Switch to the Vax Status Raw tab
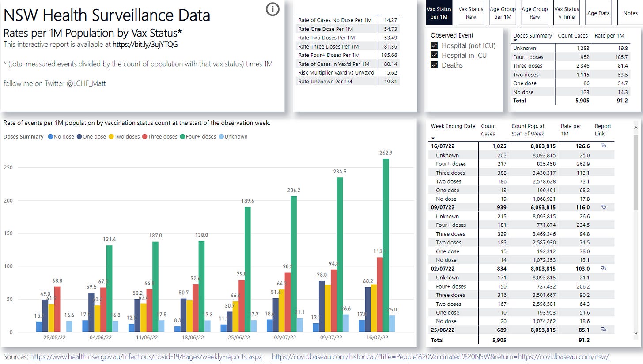Viewport: 643px width, 364px height. point(470,13)
